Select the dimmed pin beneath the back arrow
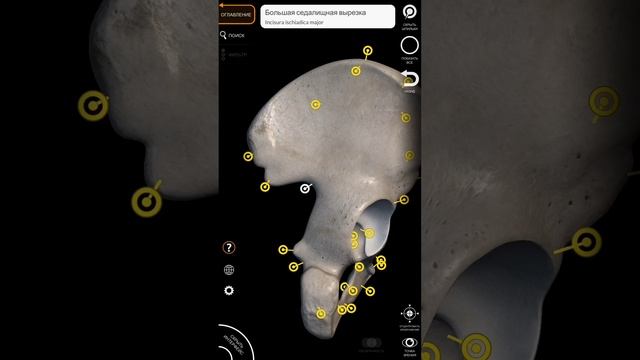 click(408, 82)
